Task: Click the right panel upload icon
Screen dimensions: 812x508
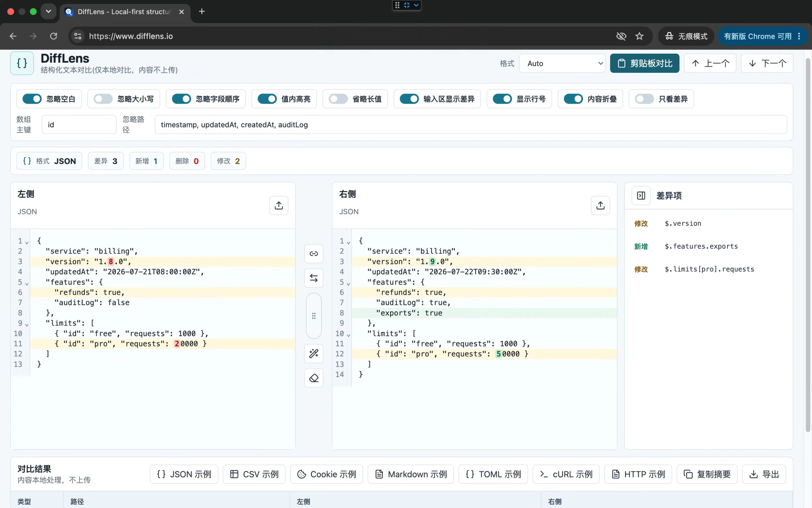Action: click(600, 205)
